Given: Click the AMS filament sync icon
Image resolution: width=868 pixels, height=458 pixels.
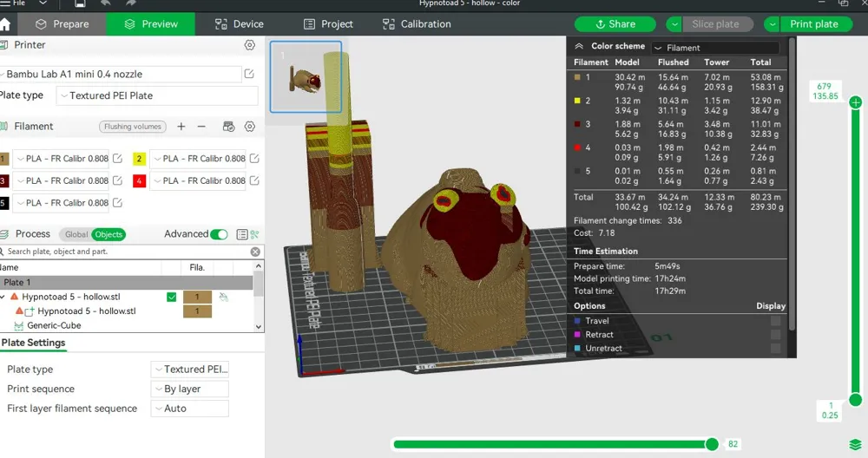Looking at the screenshot, I should (x=228, y=127).
